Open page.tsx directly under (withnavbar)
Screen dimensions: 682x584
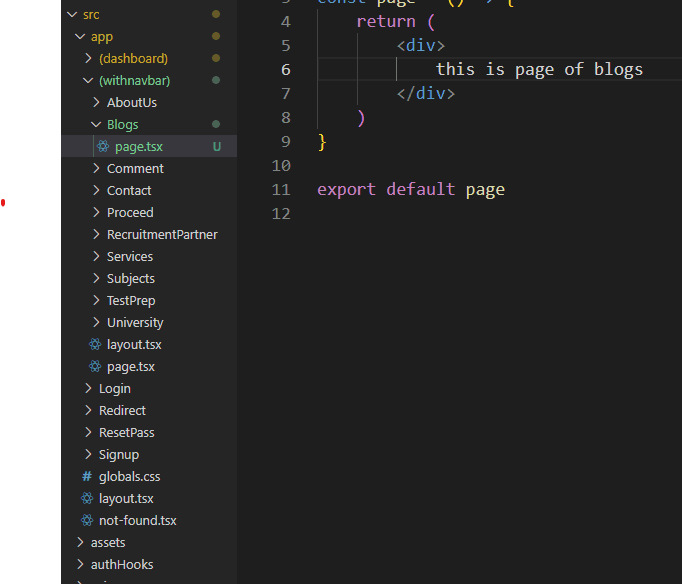131,367
